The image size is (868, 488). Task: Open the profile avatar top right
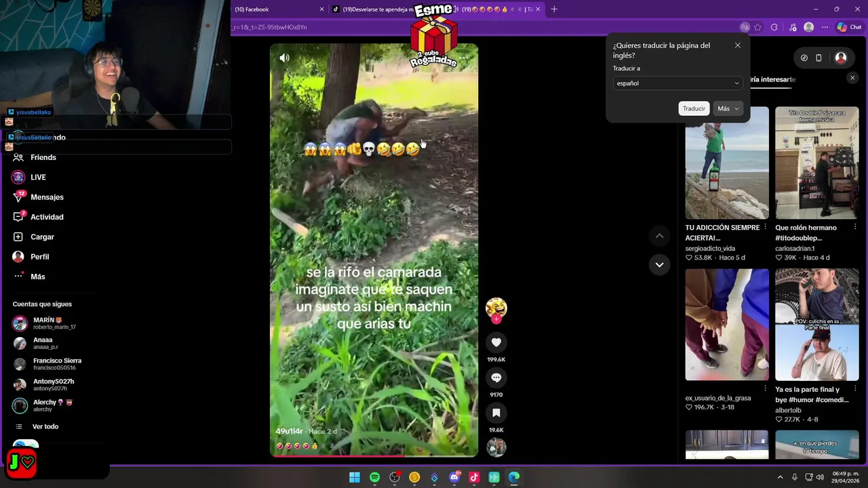point(841,58)
